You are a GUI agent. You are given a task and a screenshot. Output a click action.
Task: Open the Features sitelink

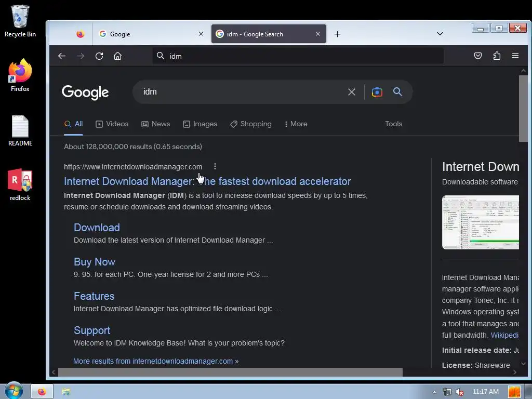(x=94, y=296)
